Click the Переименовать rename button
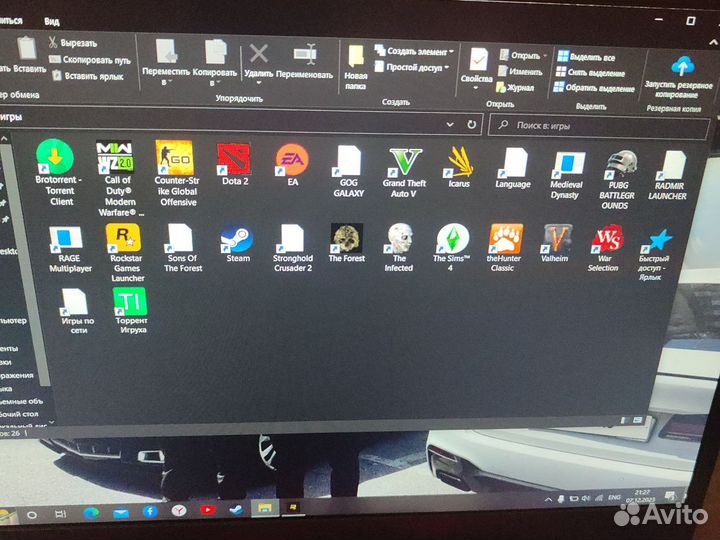The image size is (720, 540). pyautogui.click(x=304, y=62)
